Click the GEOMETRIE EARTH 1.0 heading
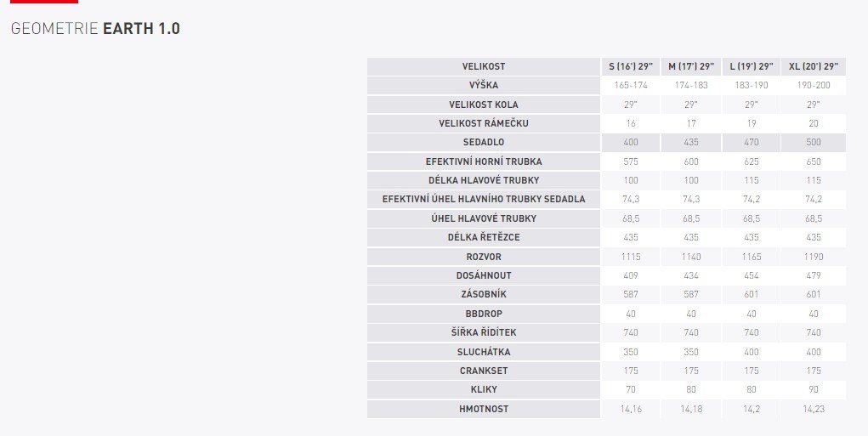 (95, 29)
